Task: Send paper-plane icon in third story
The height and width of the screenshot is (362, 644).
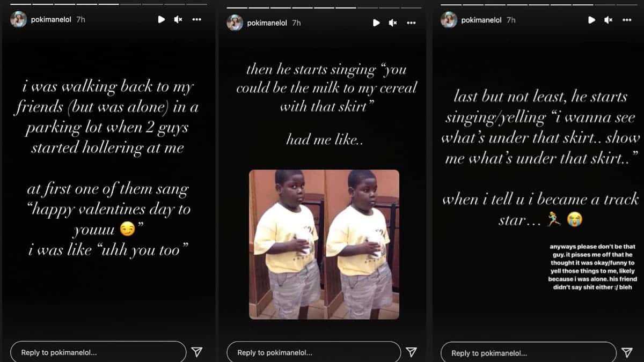Action: point(627,352)
